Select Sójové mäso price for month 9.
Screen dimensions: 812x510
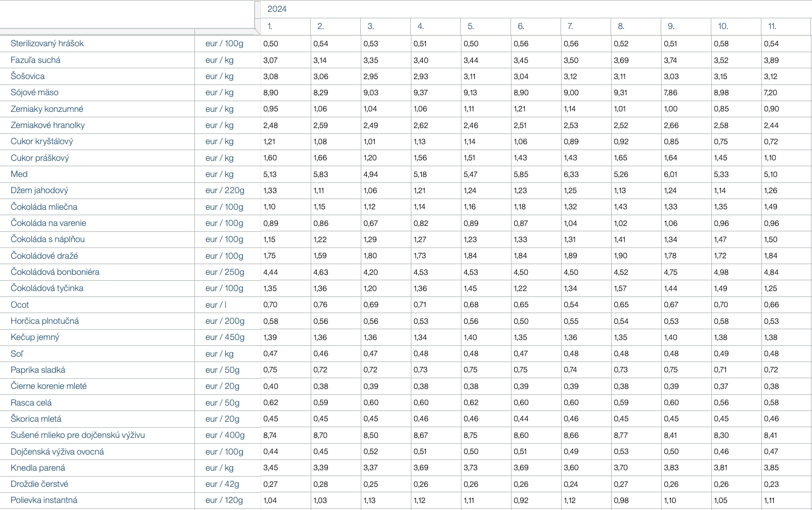coord(671,93)
